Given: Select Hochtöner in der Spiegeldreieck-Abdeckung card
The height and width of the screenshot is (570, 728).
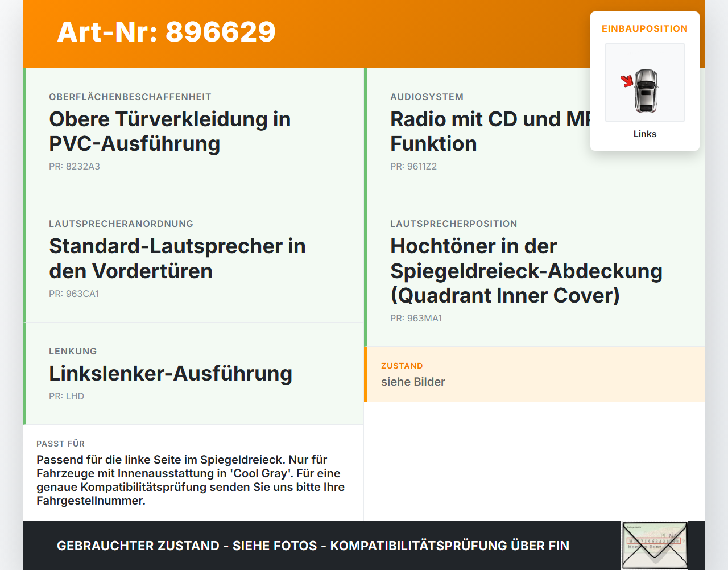Looking at the screenshot, I should 535,271.
